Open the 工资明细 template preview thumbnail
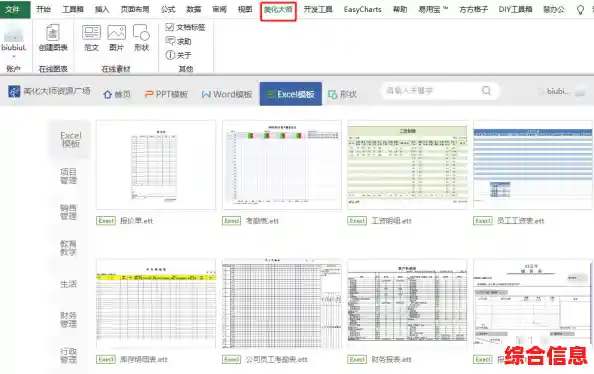The width and height of the screenshot is (594, 374). [407, 165]
